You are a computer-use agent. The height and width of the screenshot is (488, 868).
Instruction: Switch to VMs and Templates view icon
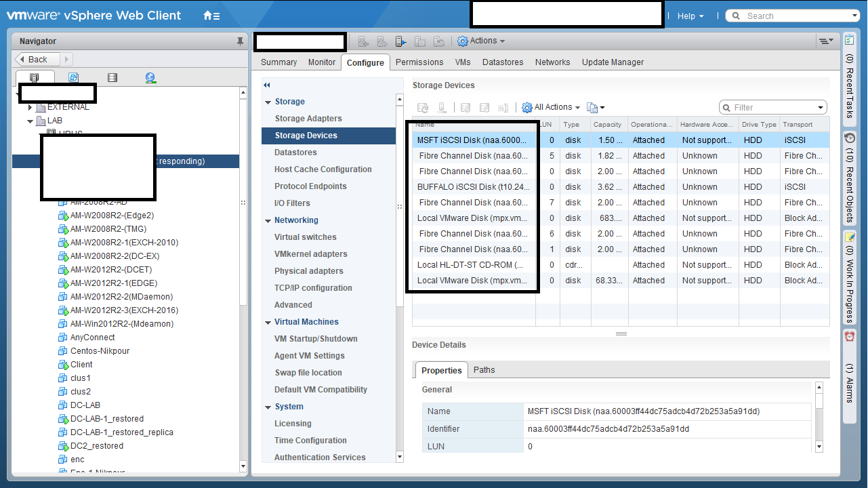[73, 78]
